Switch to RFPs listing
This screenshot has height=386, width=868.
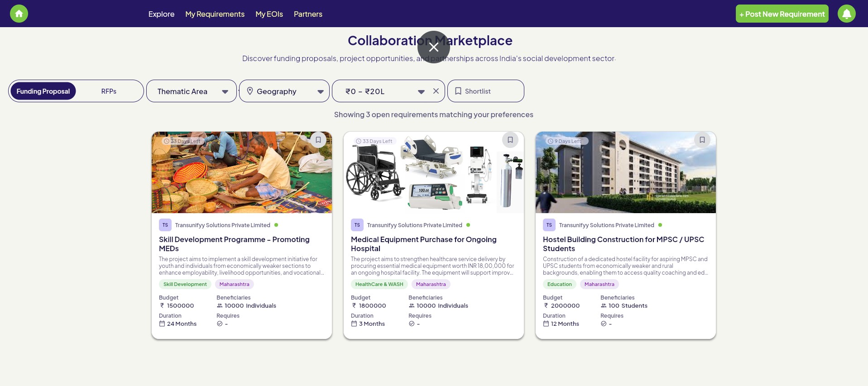point(109,91)
